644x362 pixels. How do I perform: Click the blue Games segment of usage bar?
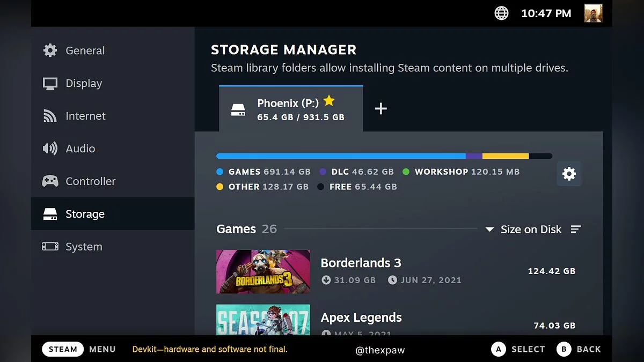click(341, 156)
